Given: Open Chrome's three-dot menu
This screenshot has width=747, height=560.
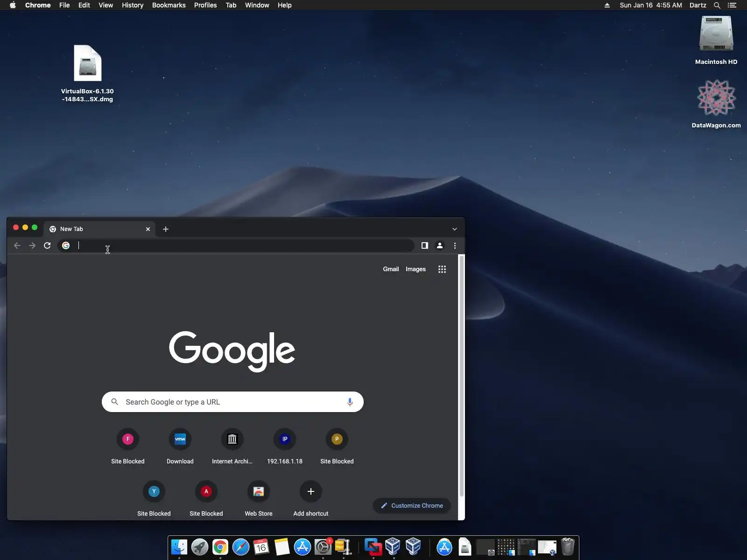Looking at the screenshot, I should [455, 245].
